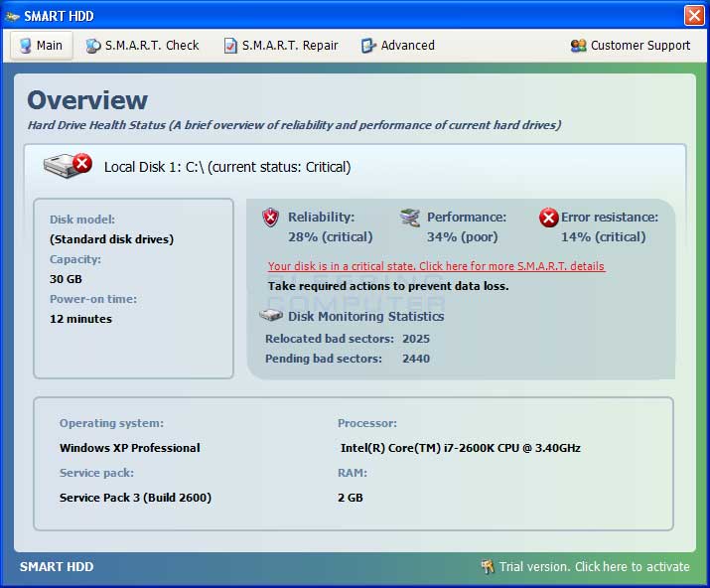Image resolution: width=710 pixels, height=588 pixels.
Task: Click the Advanced tab icon
Action: (368, 46)
